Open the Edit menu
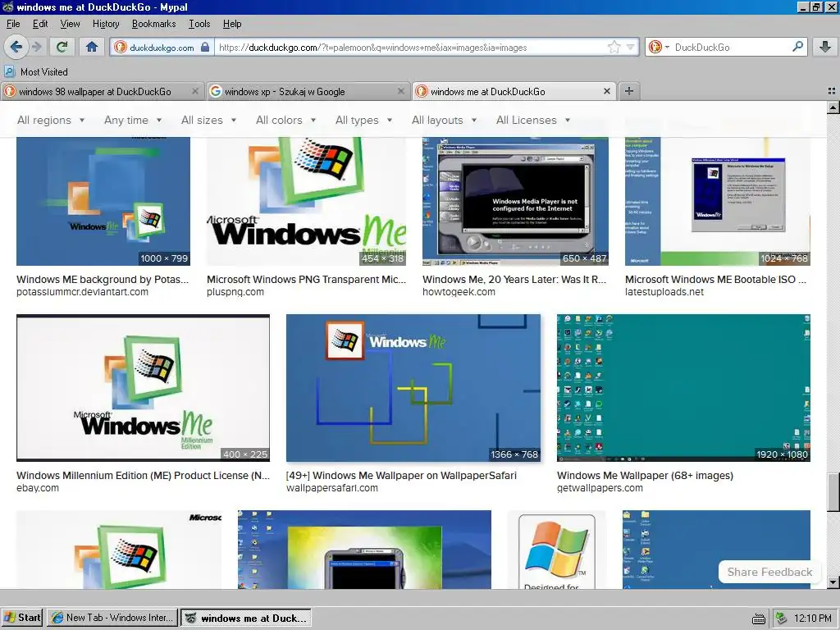 [x=40, y=24]
